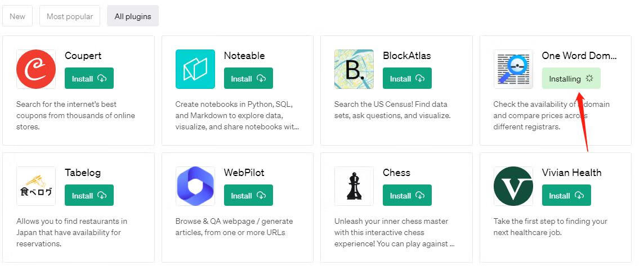
Task: Click the Vivian Health green V logo
Action: point(513,186)
